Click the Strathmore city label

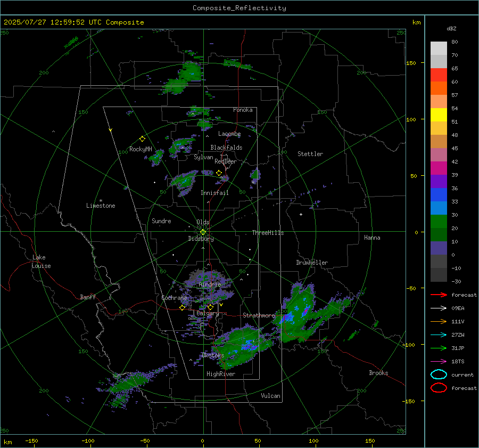click(x=259, y=315)
